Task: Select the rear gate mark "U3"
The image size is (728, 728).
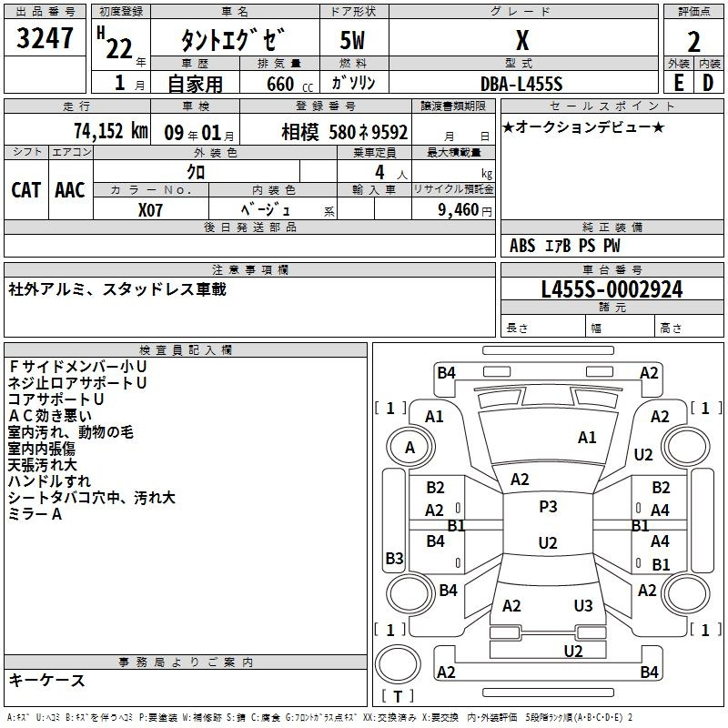Action: point(583,605)
